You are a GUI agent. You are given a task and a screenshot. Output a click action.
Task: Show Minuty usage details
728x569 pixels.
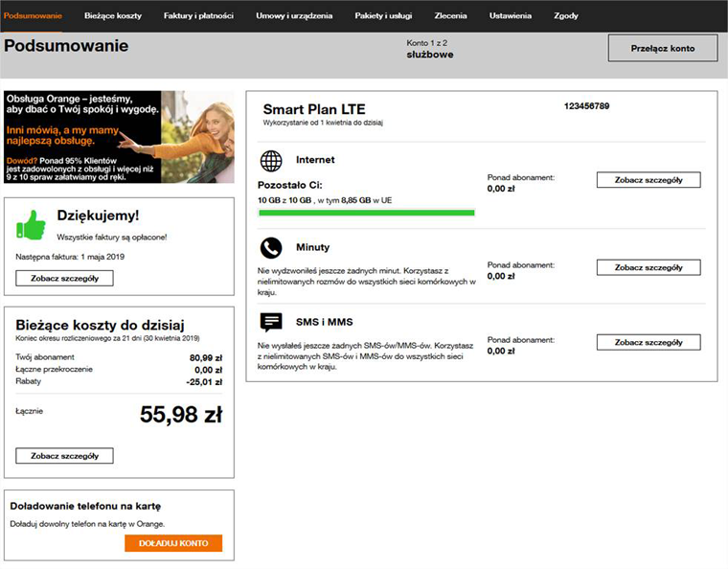tap(648, 268)
